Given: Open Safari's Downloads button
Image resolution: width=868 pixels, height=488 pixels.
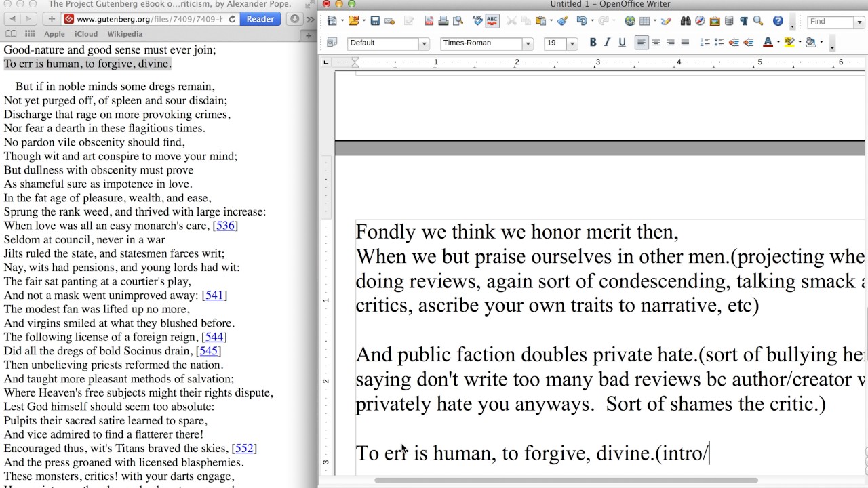Looking at the screenshot, I should click(294, 19).
